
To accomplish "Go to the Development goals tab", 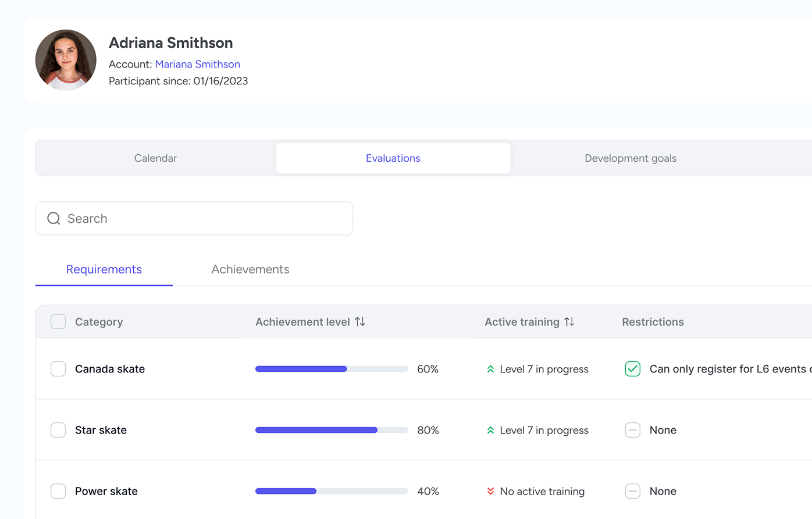I will (631, 158).
